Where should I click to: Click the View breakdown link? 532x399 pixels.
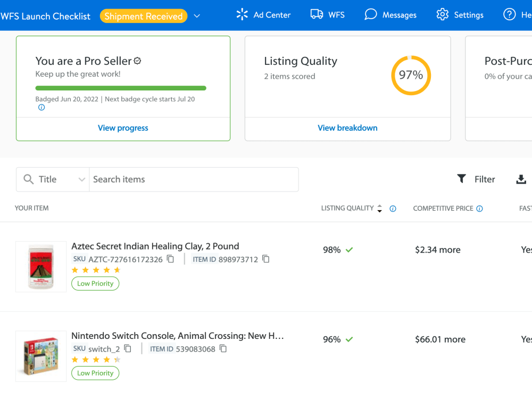coord(347,128)
